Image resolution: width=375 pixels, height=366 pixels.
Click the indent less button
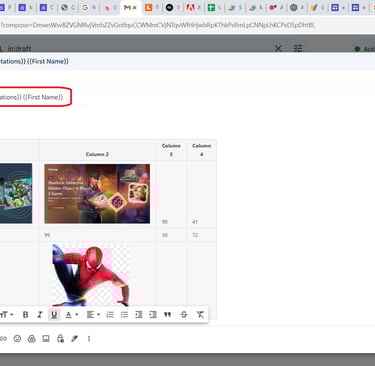[x=139, y=315]
